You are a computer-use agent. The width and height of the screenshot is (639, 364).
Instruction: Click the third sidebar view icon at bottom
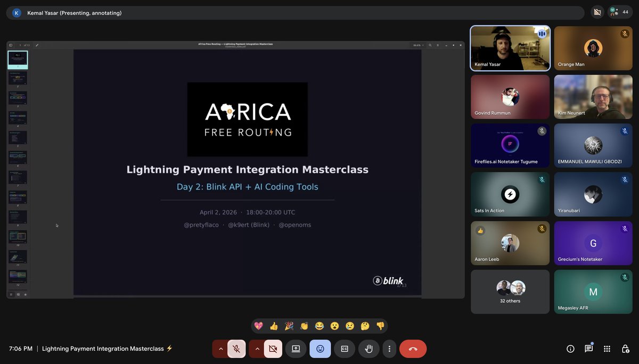pos(24,294)
